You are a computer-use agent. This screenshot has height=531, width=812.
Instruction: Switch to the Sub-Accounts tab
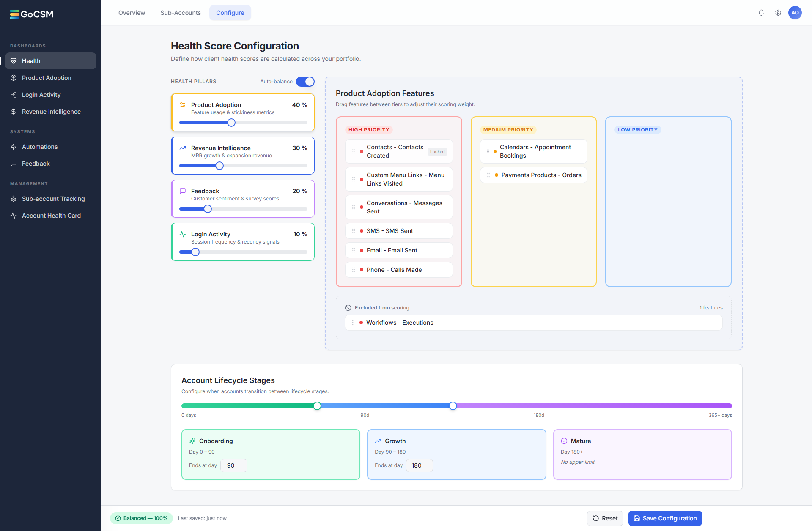[x=181, y=13]
